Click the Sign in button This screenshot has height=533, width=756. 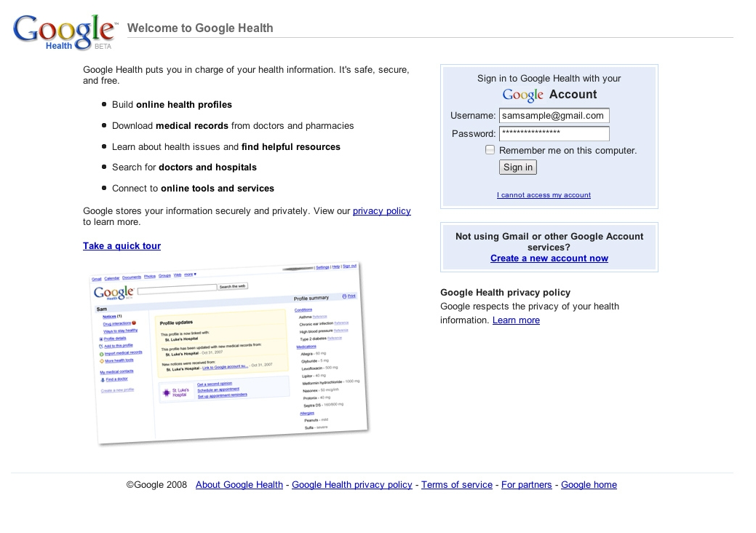(x=518, y=167)
